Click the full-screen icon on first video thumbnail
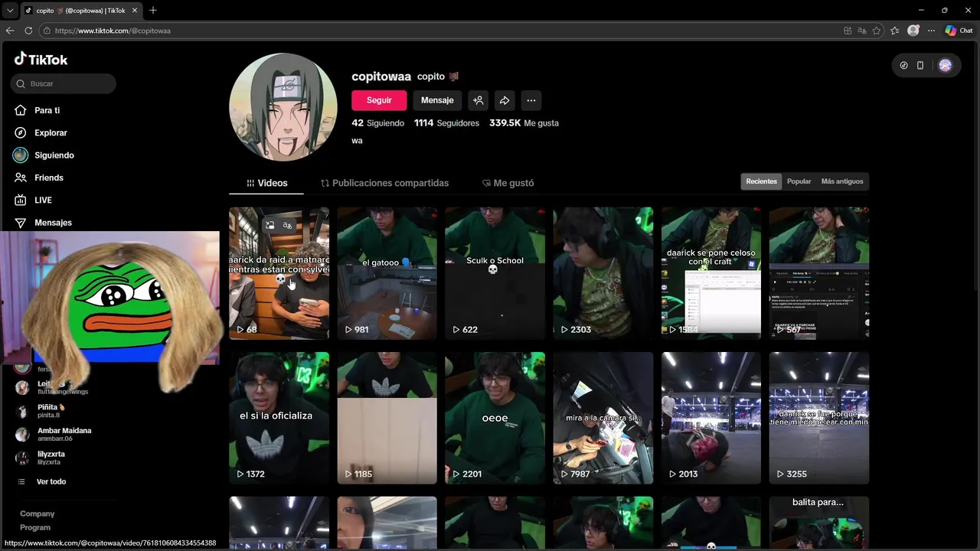This screenshot has width=980, height=551. 269,225
